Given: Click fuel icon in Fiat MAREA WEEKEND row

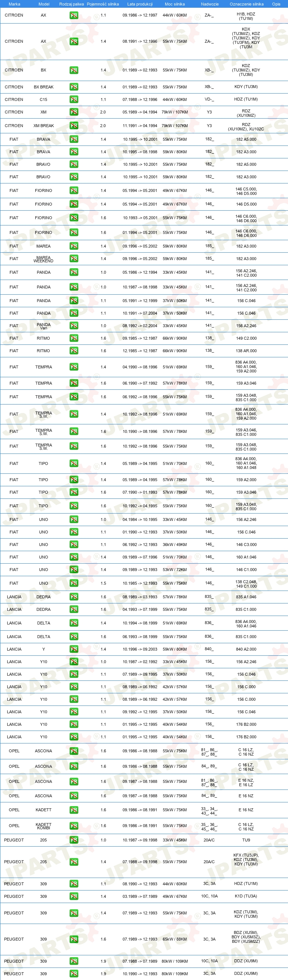Looking at the screenshot, I should (x=74, y=259).
